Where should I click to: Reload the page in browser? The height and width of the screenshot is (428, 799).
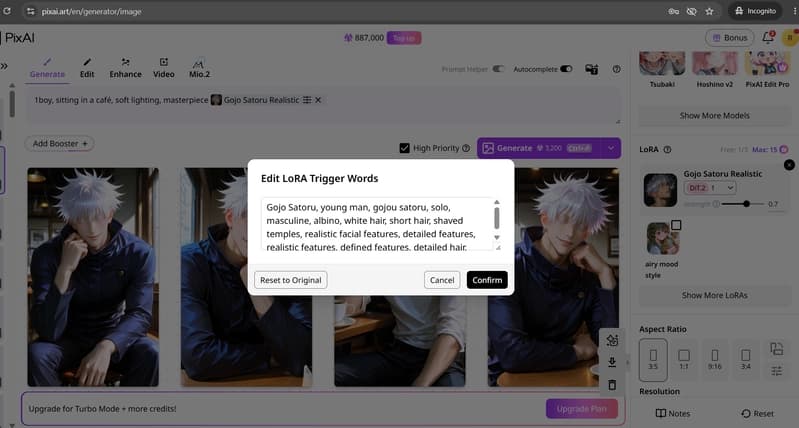pyautogui.click(x=7, y=11)
